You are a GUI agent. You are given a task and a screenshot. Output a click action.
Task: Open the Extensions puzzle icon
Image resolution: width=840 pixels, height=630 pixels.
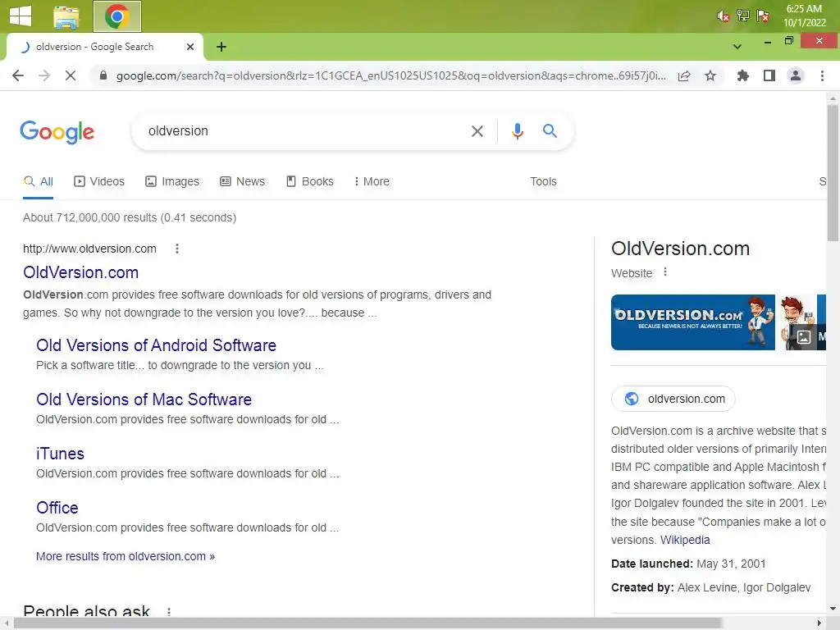coord(743,75)
